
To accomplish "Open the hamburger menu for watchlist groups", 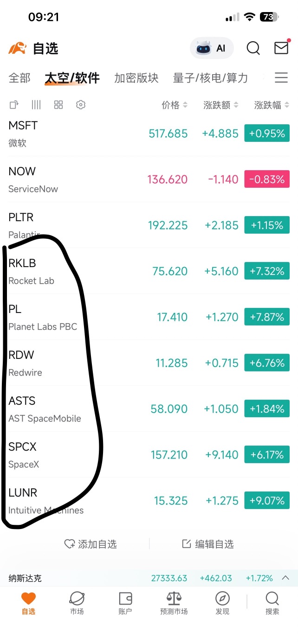I will [x=281, y=77].
